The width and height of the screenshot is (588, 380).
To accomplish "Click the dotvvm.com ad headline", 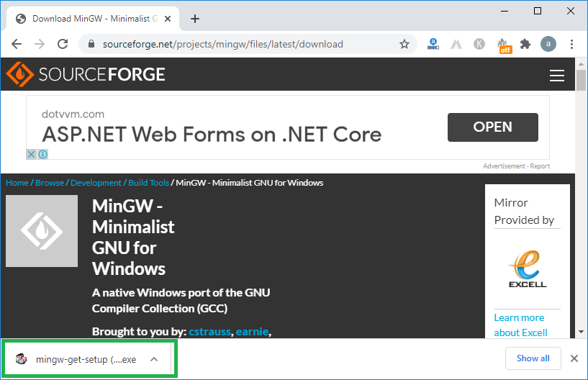I will [x=212, y=135].
